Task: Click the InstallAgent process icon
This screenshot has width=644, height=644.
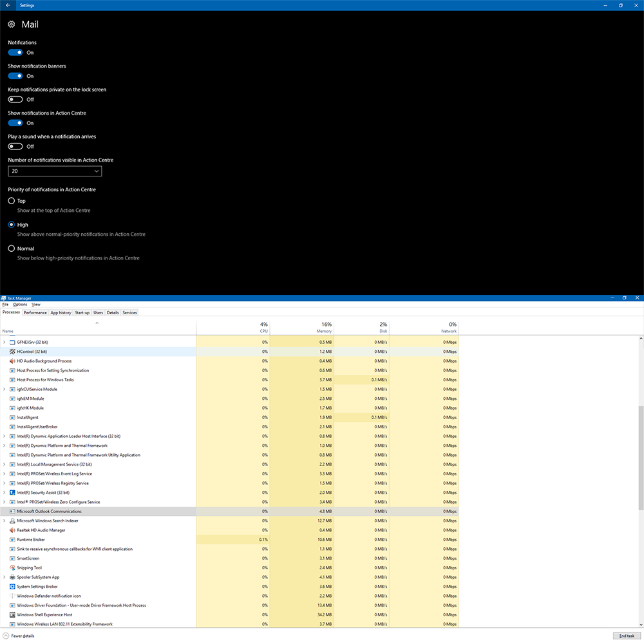Action: click(x=12, y=418)
